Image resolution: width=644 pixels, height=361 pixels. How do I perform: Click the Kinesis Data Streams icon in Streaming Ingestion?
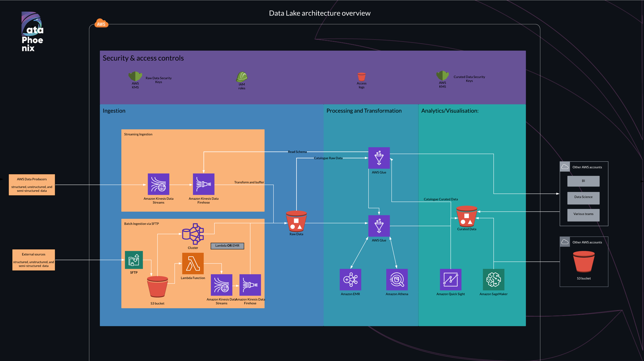(x=158, y=184)
